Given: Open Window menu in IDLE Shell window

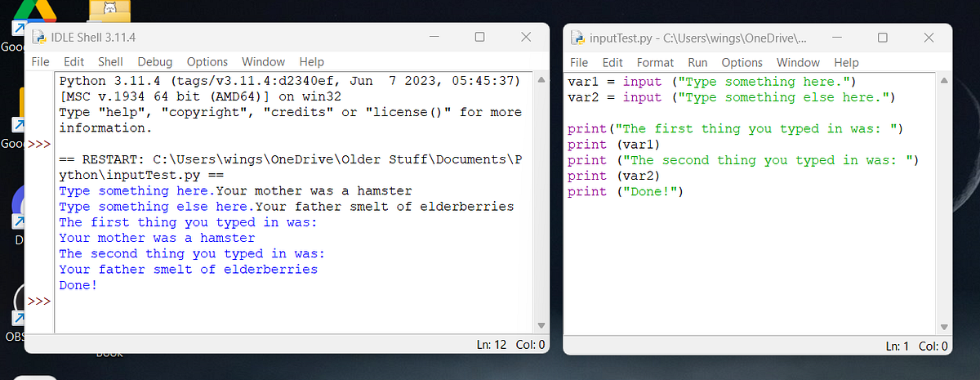Looking at the screenshot, I should tap(263, 61).
